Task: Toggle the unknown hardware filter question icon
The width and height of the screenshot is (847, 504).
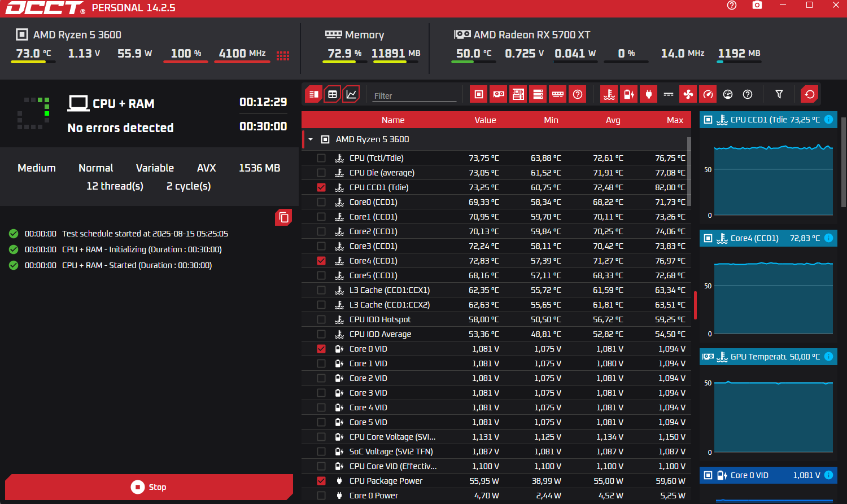Action: [578, 94]
